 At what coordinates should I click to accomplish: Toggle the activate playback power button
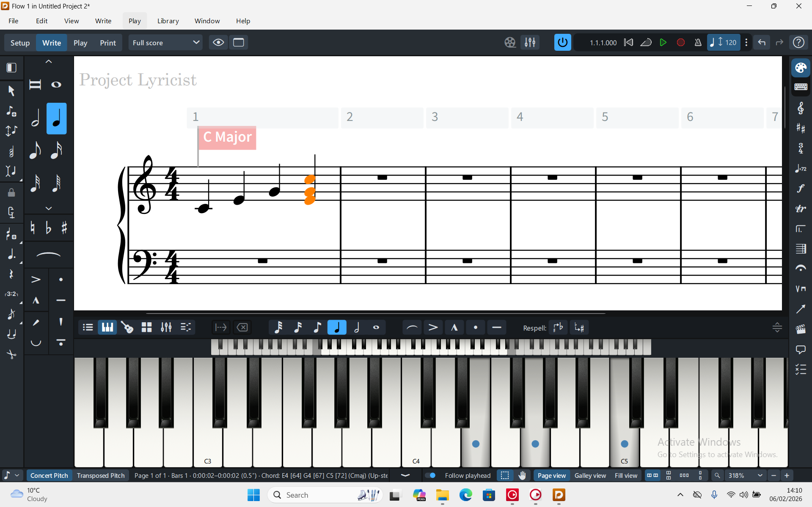(x=562, y=43)
